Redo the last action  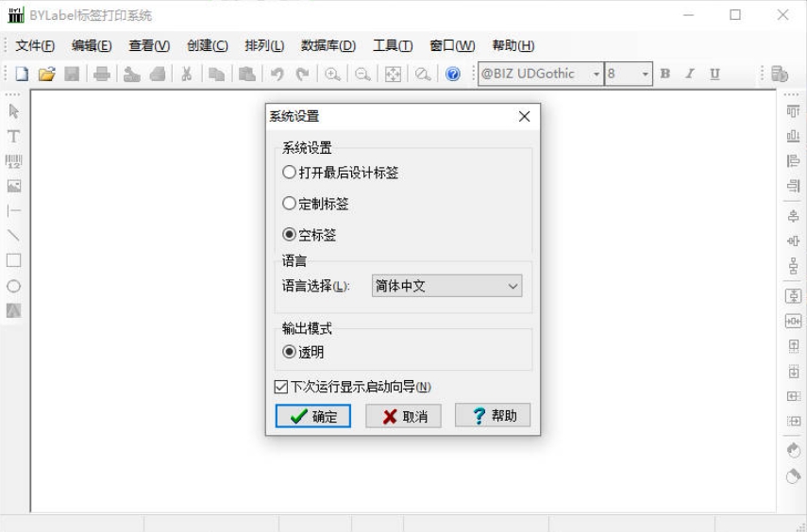302,75
